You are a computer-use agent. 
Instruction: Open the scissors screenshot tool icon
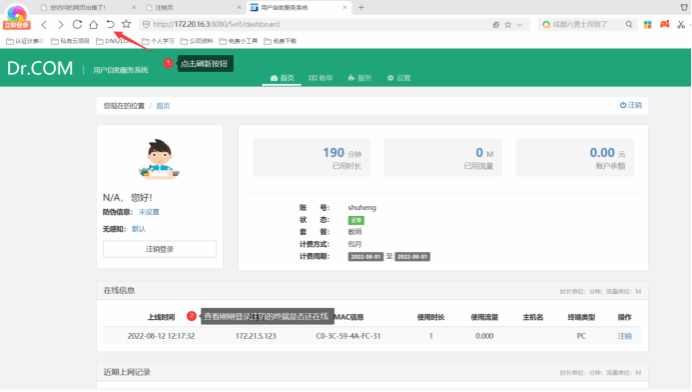click(x=681, y=24)
